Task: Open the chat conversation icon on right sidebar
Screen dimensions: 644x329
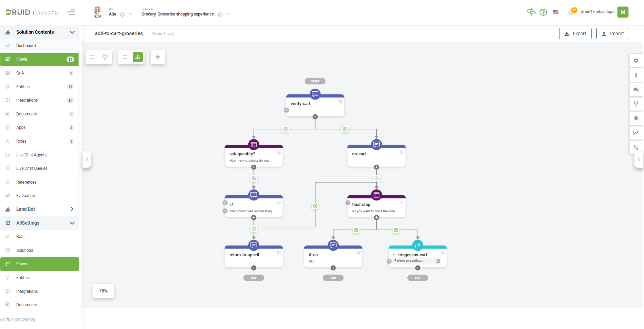Action: click(636, 89)
